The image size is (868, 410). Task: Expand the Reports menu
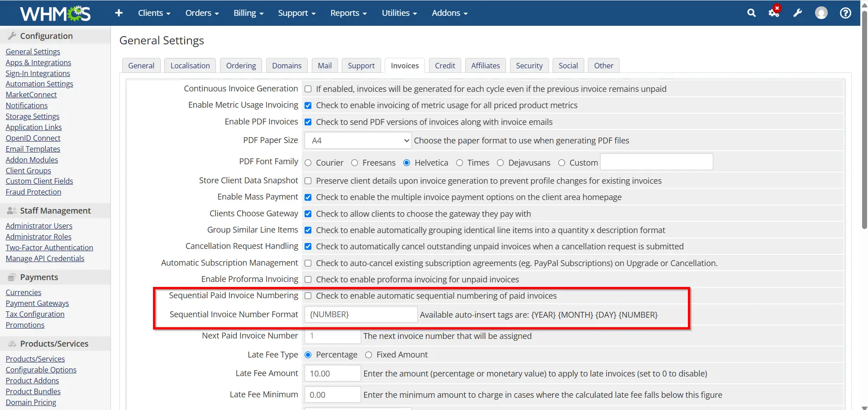click(x=348, y=13)
